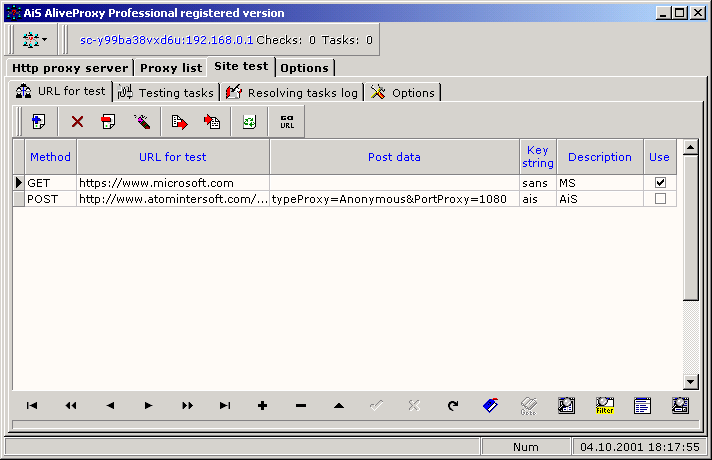
Task: Click the Key string column header
Action: click(x=538, y=157)
